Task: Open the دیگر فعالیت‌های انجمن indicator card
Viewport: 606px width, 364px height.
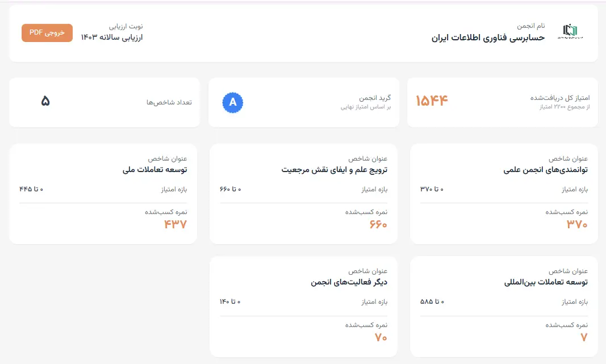Action: (x=303, y=307)
